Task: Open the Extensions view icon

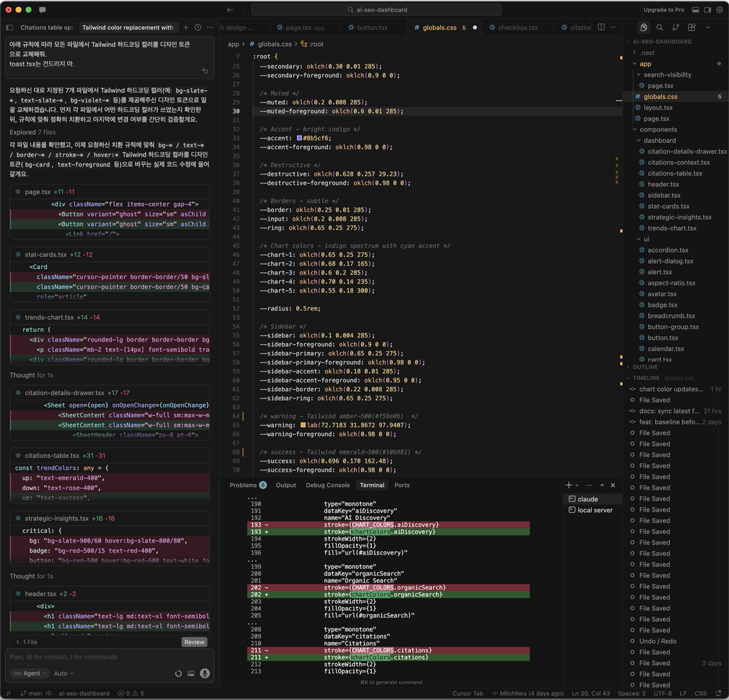Action: tap(692, 27)
